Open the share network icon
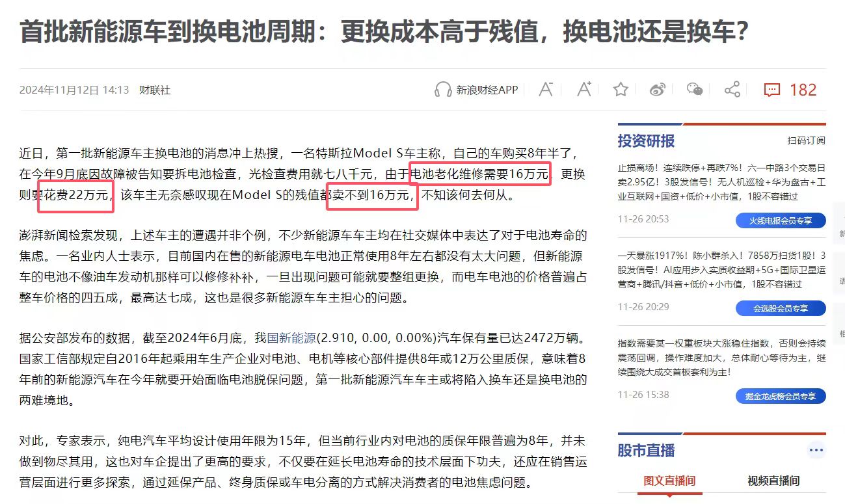Viewport: 845px width, 504px height. [x=732, y=90]
